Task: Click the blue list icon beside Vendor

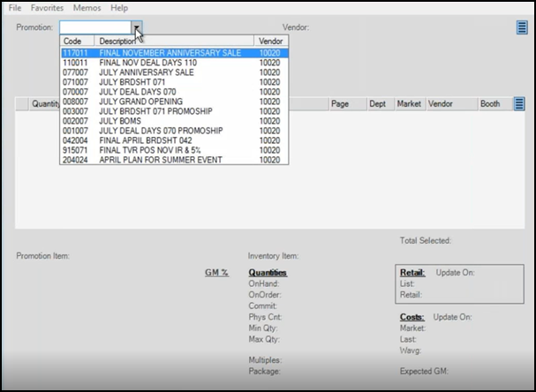Action: tap(521, 27)
